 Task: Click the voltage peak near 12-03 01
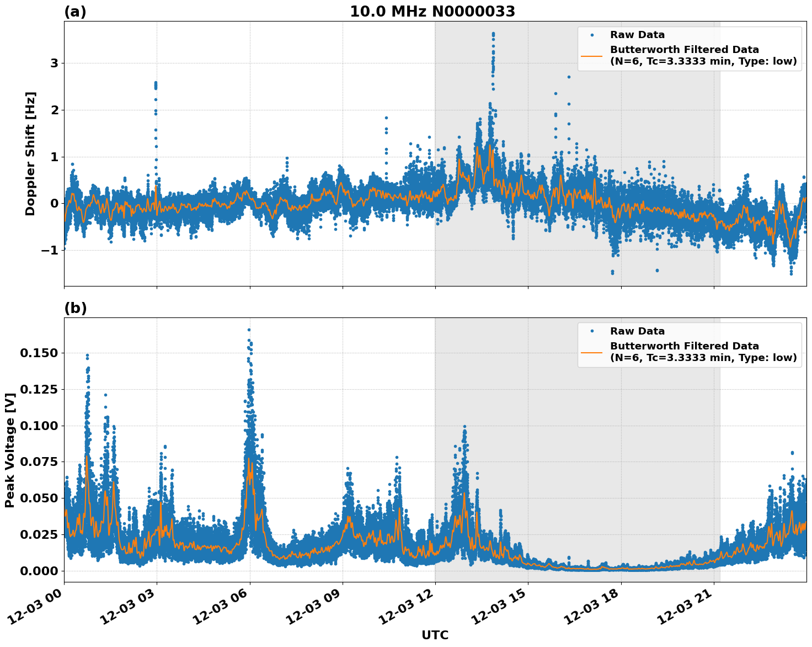(87, 356)
